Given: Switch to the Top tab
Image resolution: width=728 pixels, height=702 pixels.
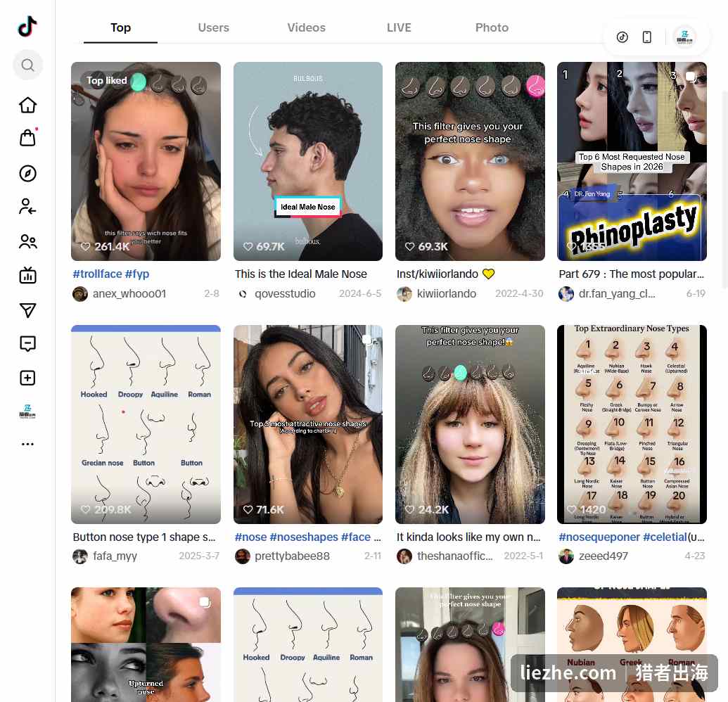Looking at the screenshot, I should pos(121,28).
